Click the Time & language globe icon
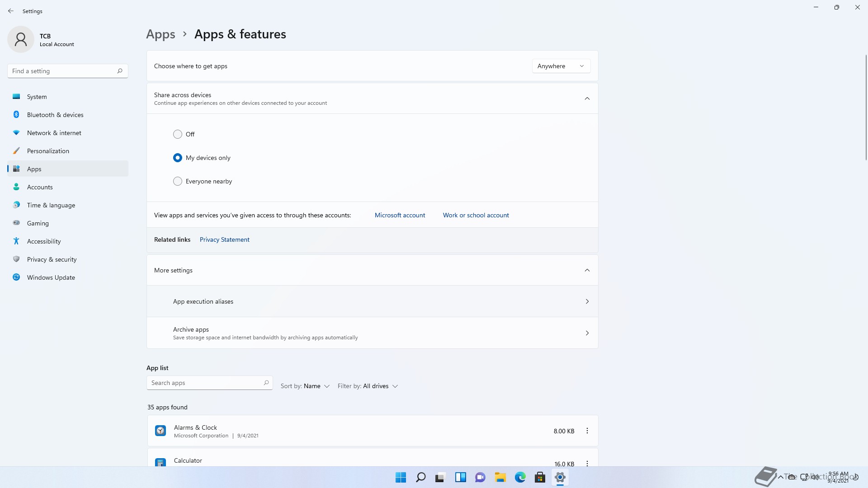Image resolution: width=868 pixels, height=488 pixels. click(x=16, y=205)
